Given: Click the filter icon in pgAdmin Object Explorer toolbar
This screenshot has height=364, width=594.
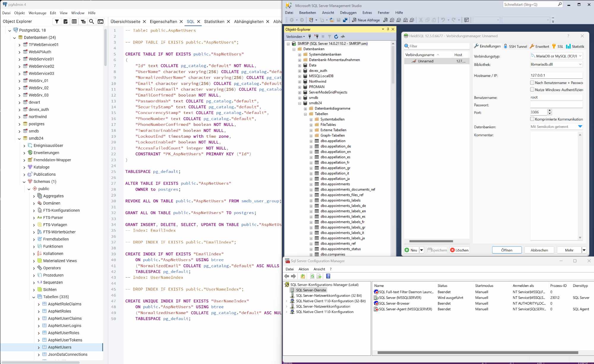Looking at the screenshot, I should pos(57,21).
